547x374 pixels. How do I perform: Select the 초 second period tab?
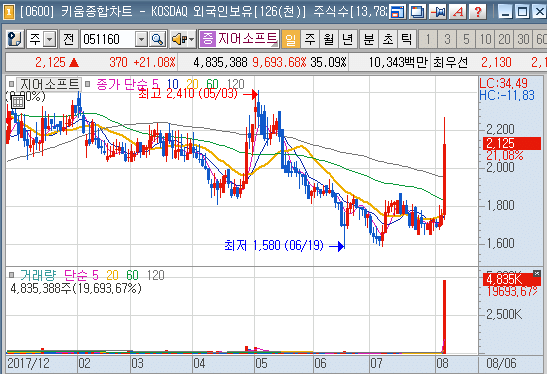pyautogui.click(x=388, y=39)
